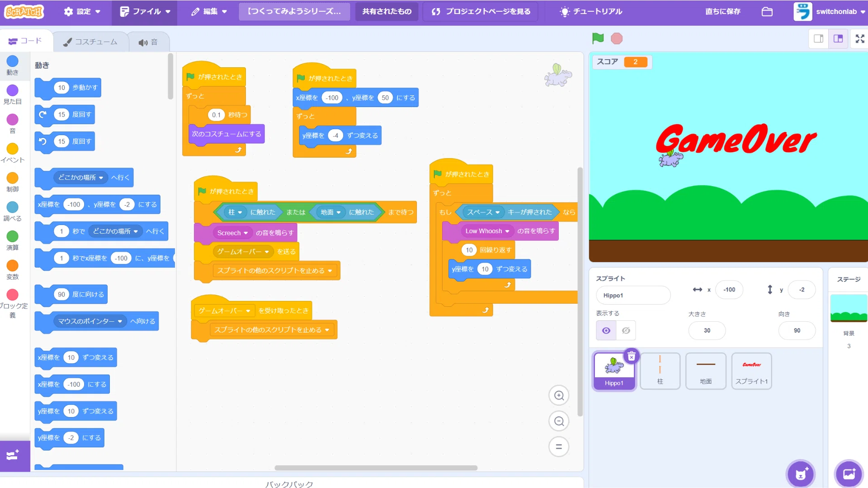Open the add extension button

click(x=13, y=455)
